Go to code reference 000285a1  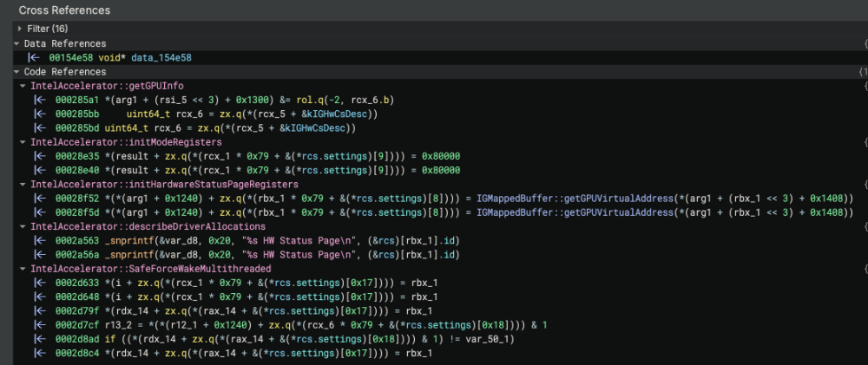(x=225, y=100)
